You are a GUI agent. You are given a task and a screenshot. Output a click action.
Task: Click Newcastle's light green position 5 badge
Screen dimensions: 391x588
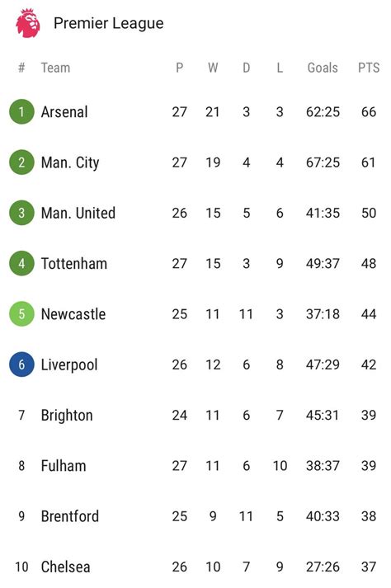(x=21, y=314)
